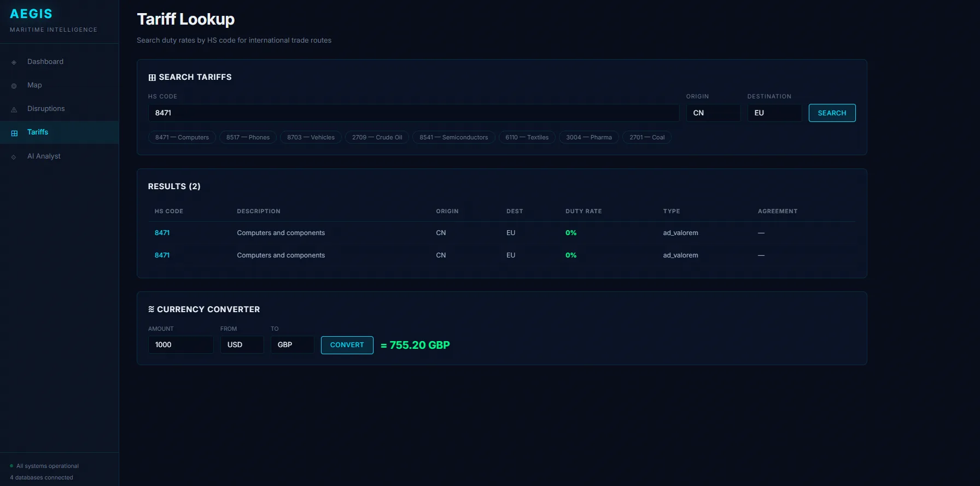Select the 8517 — Phones preset chip

pyautogui.click(x=248, y=137)
